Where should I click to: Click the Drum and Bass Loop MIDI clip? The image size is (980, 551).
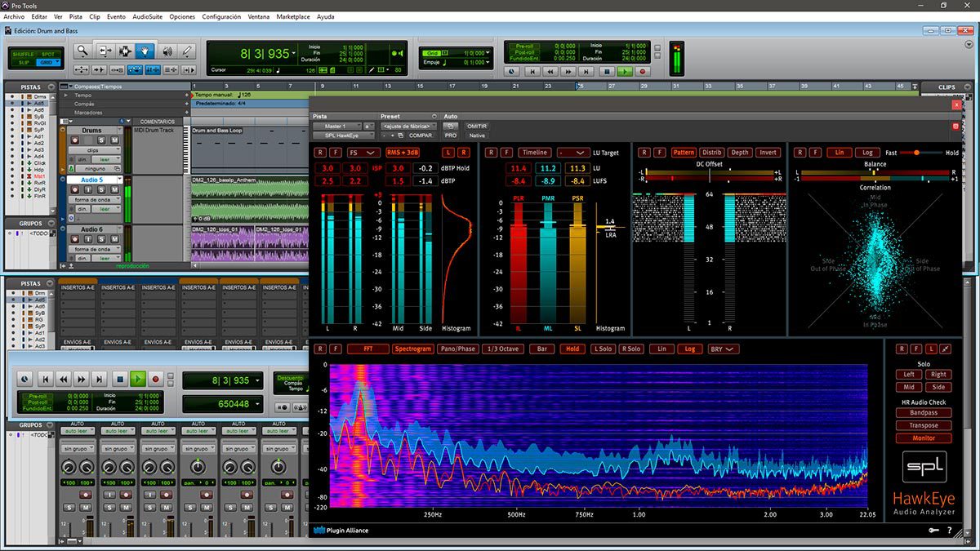point(252,149)
